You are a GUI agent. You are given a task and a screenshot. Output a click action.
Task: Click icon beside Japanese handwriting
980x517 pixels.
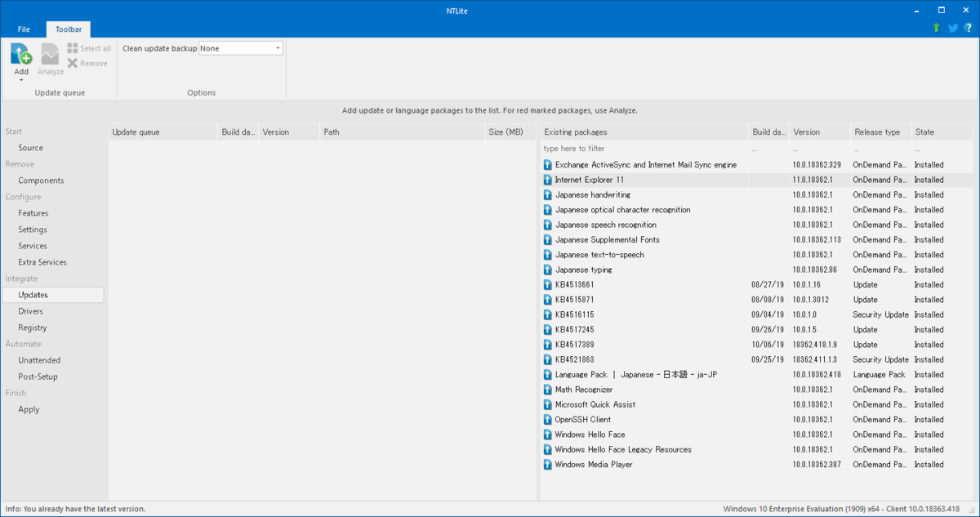point(548,194)
